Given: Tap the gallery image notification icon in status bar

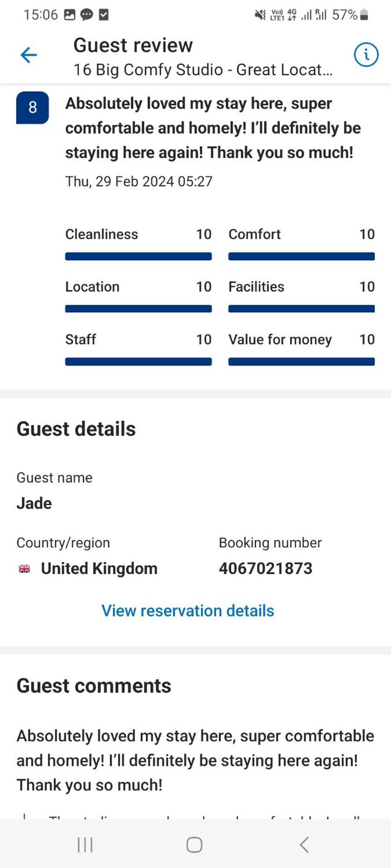Looking at the screenshot, I should (x=70, y=15).
